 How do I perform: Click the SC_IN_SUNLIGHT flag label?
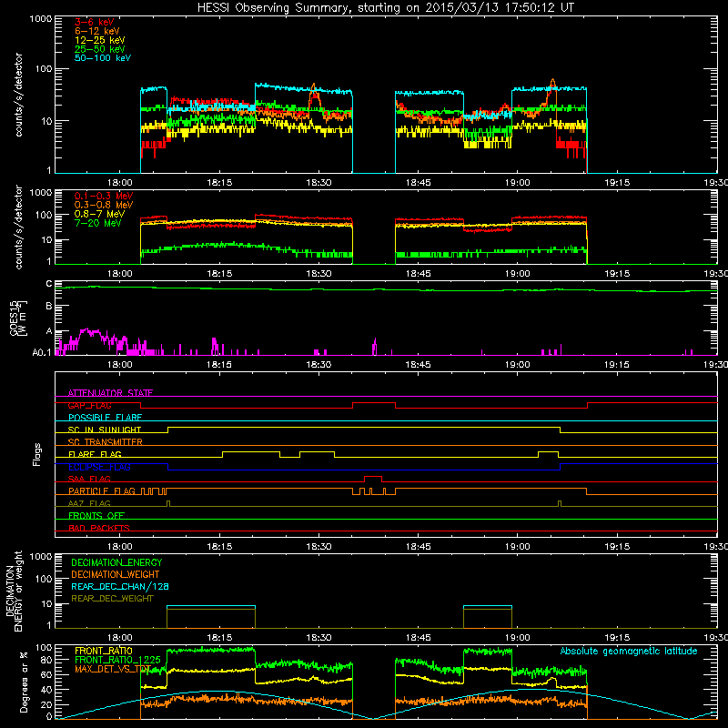[x=105, y=430]
